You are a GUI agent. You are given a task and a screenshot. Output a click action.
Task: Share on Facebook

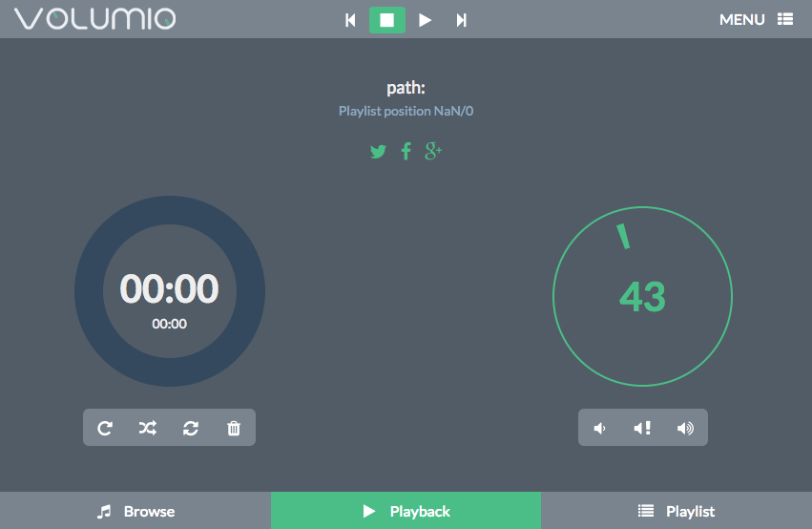point(406,151)
